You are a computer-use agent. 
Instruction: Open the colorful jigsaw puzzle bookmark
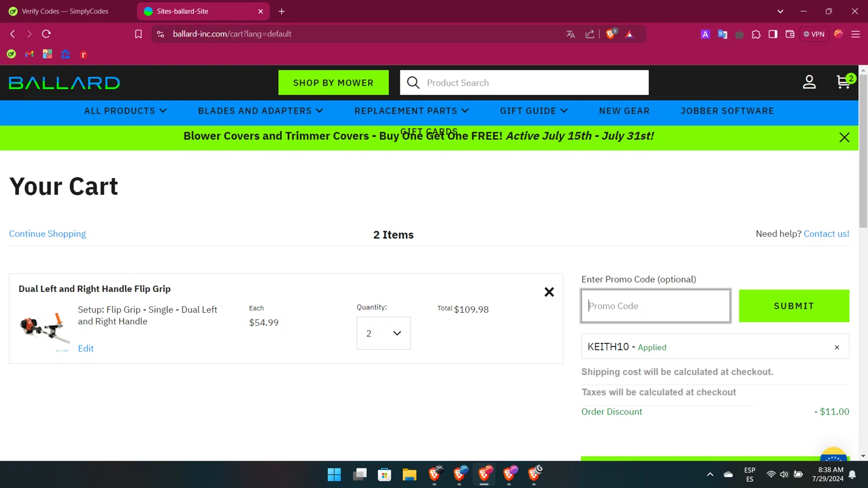click(x=47, y=54)
